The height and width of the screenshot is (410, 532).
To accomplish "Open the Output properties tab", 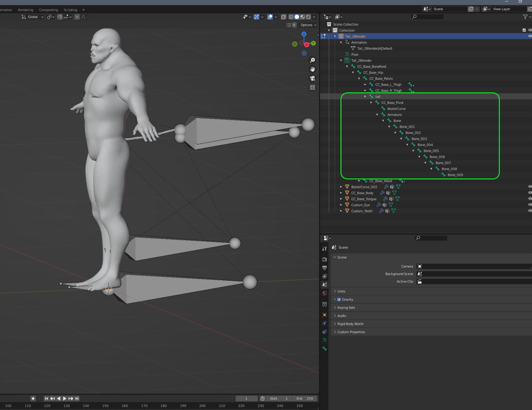I will coord(325,268).
